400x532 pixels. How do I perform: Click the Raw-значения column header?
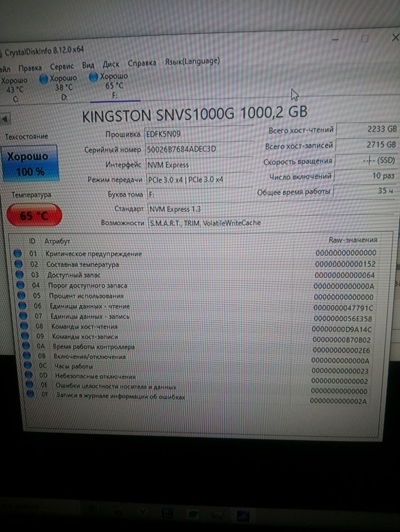(353, 240)
